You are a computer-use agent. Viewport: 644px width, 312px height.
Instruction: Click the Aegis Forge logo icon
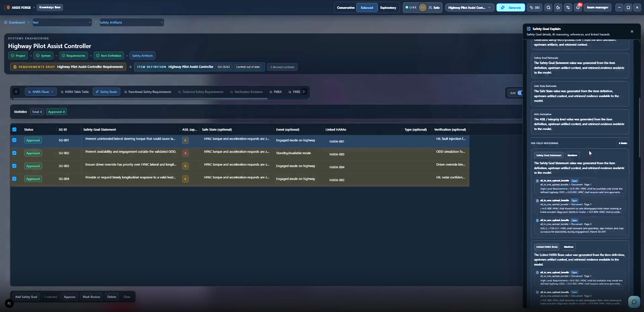coord(8,7)
